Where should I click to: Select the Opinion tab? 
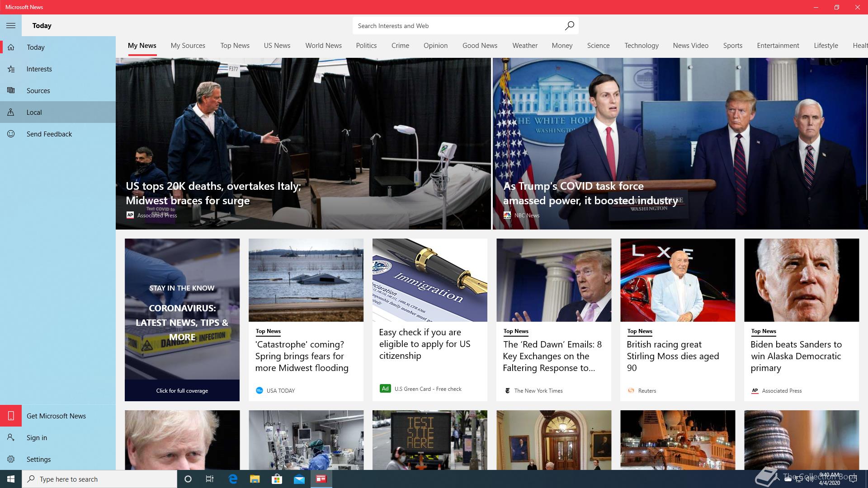[x=435, y=46]
